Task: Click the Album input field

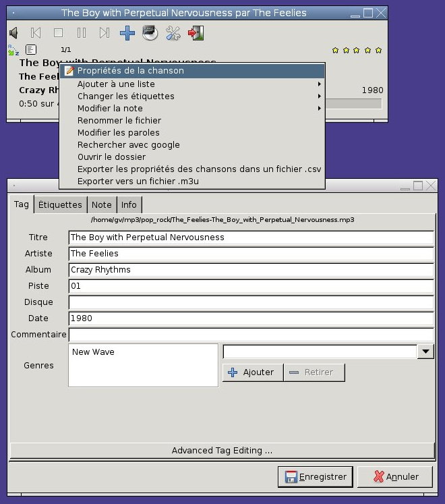Action: (x=251, y=270)
